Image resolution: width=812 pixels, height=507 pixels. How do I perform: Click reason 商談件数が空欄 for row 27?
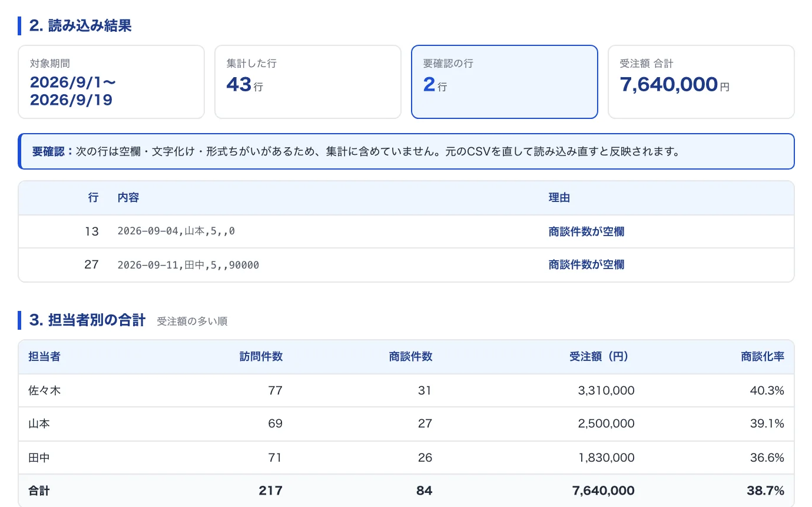click(x=586, y=264)
